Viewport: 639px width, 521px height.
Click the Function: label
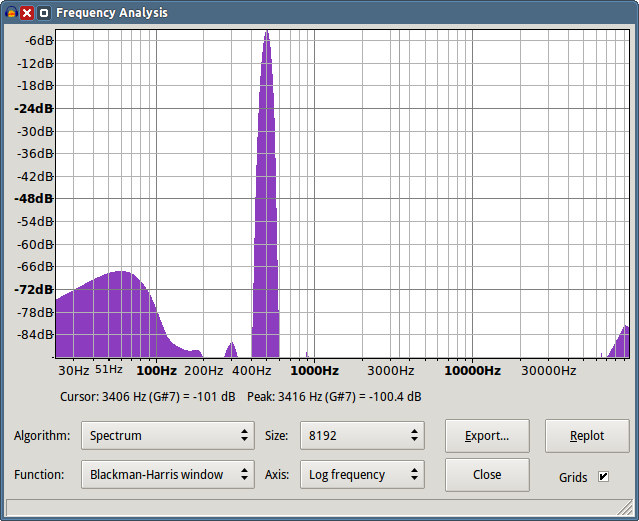[39, 475]
